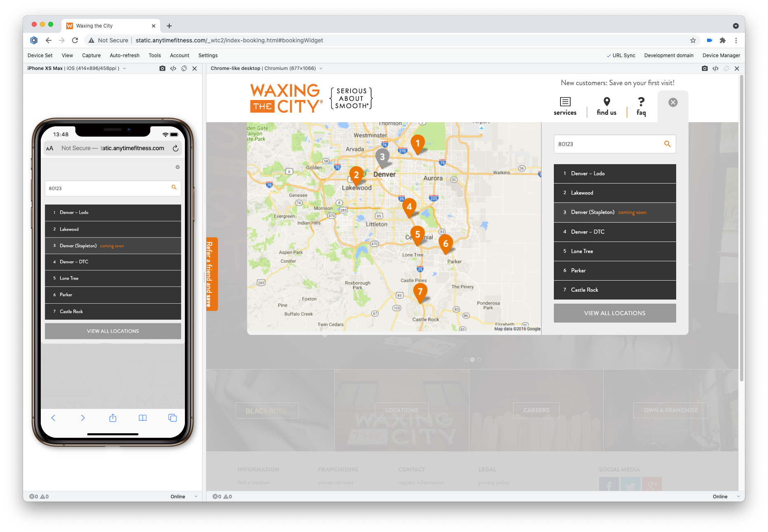Close the Waxing the City tab

tap(154, 26)
